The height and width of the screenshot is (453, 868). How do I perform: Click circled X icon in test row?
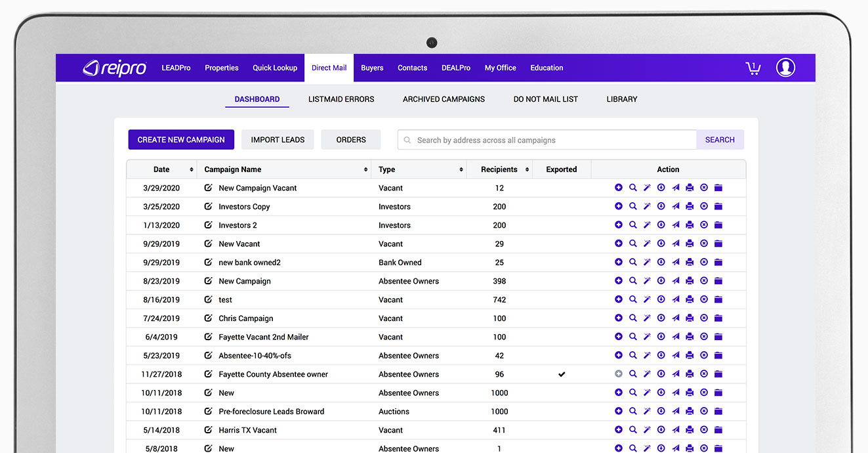[704, 299]
